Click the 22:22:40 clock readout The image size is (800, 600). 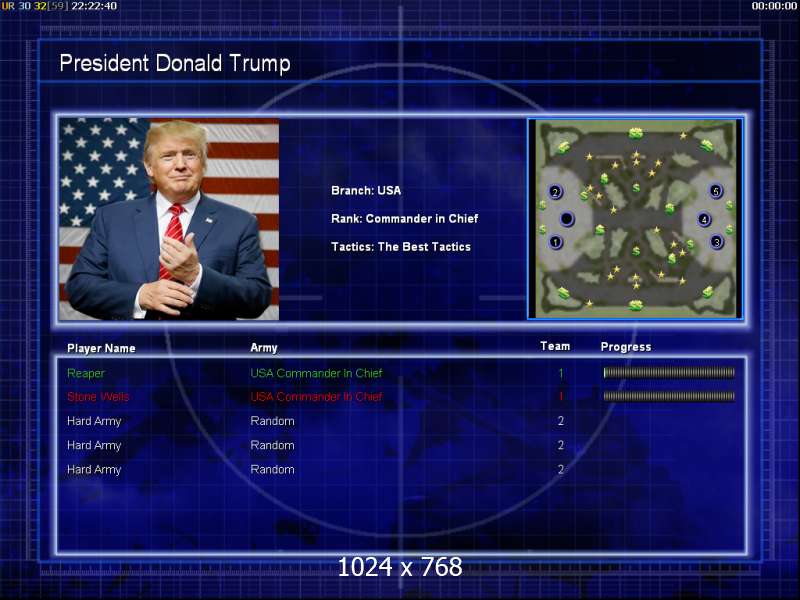click(94, 6)
